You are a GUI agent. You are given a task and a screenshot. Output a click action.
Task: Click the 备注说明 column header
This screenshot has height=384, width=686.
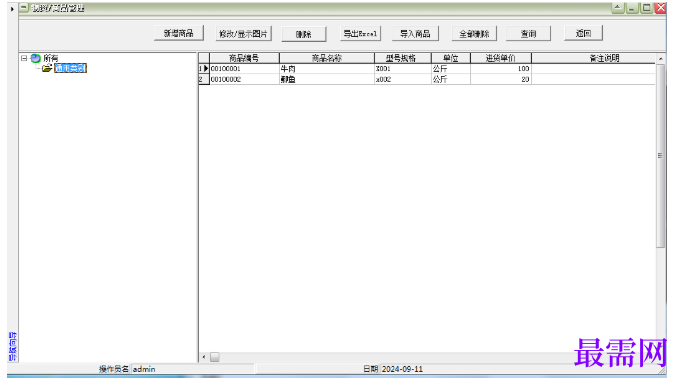click(x=593, y=58)
